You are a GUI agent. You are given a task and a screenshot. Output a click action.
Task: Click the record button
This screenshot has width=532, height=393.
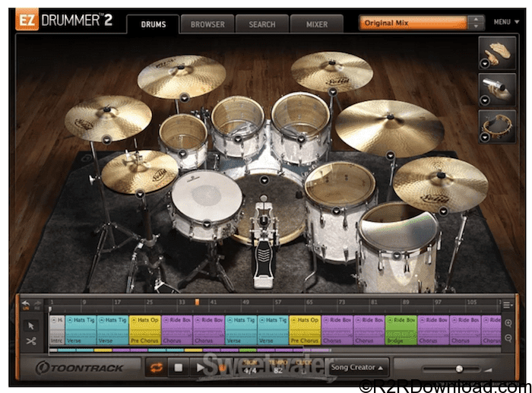(222, 368)
